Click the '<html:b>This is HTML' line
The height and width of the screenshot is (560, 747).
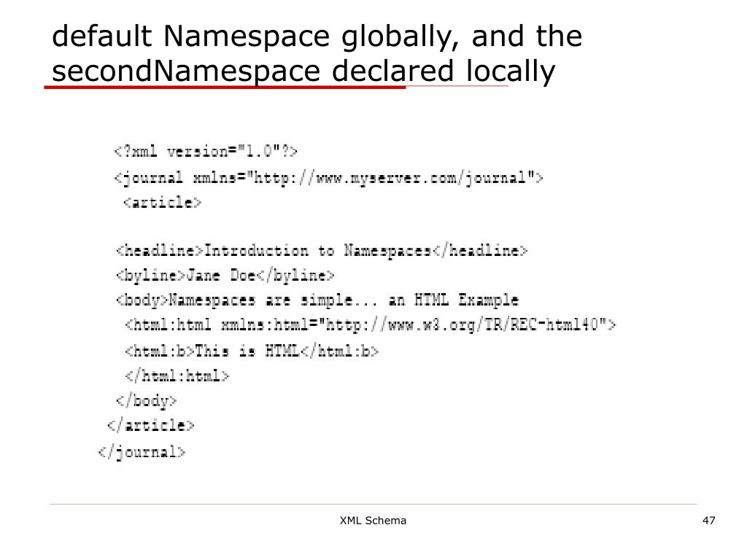252,351
